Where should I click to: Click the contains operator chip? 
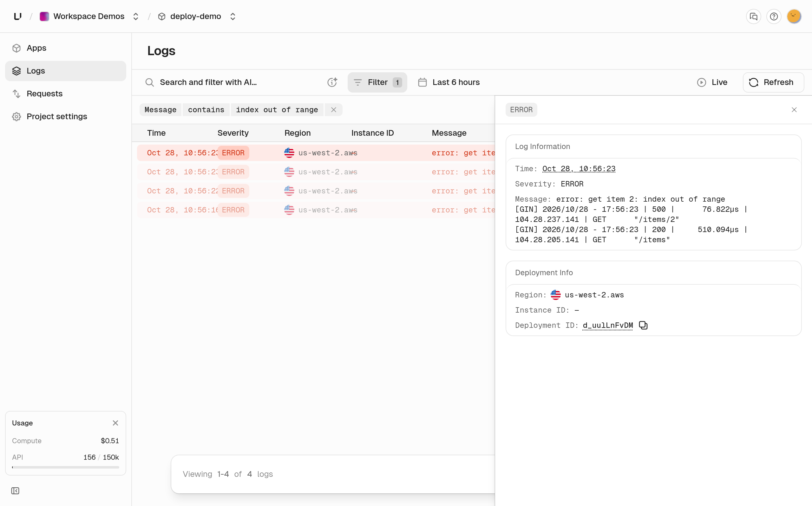[206, 110]
